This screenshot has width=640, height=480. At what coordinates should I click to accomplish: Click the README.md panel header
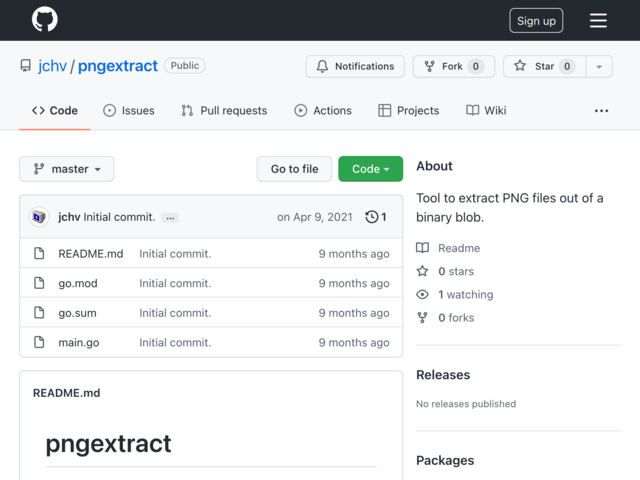(67, 393)
